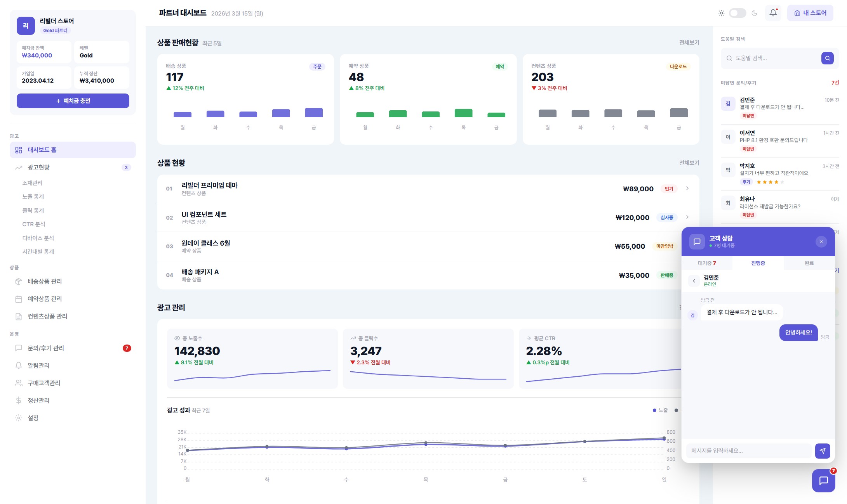Expand the 리빌더 프리미엄 테마 row chevron

687,189
